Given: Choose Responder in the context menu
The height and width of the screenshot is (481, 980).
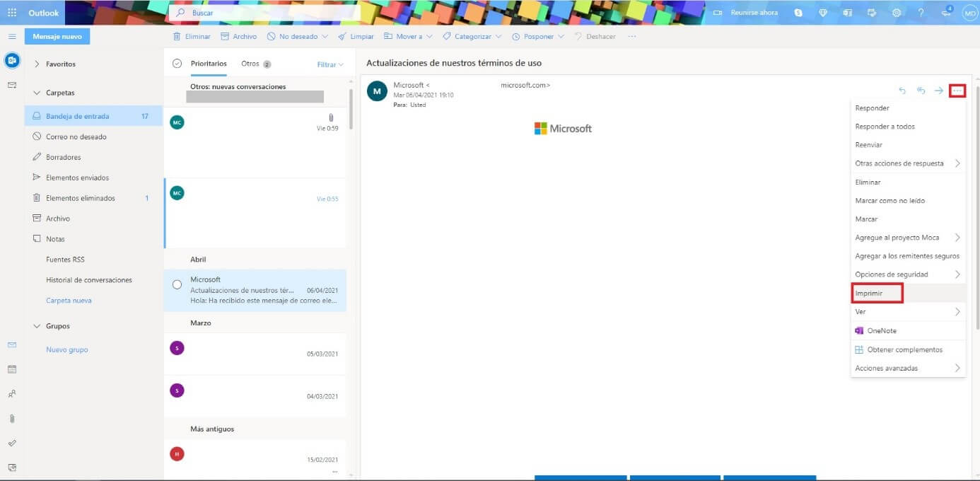Looking at the screenshot, I should point(908,108).
